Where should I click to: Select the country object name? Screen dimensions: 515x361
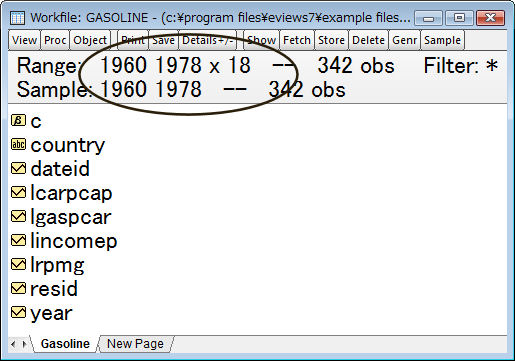tap(68, 146)
